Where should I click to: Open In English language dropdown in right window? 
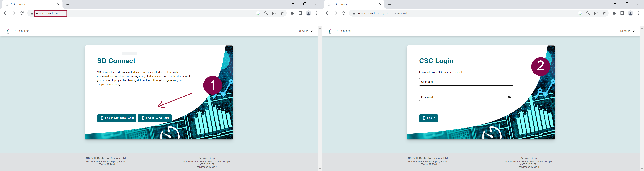627,31
